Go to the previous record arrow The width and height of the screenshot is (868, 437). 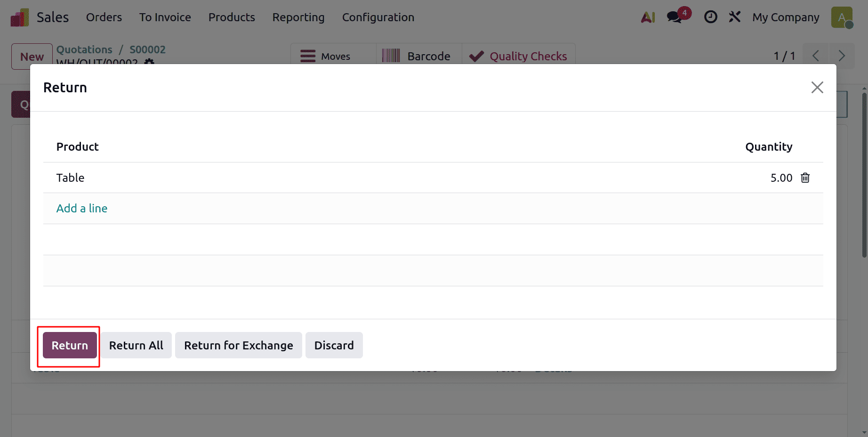coord(816,56)
